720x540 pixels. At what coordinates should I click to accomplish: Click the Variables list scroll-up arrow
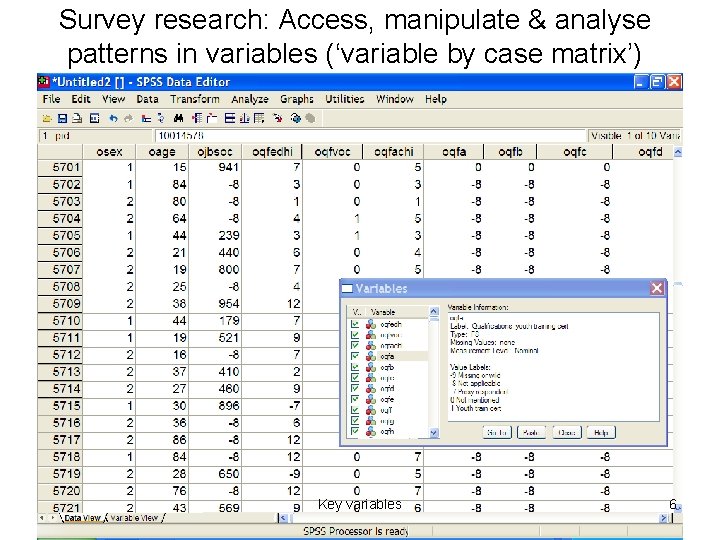pyautogui.click(x=434, y=312)
